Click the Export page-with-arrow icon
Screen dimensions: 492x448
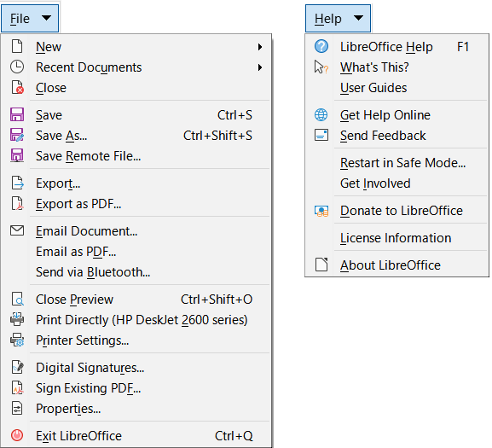pyautogui.click(x=18, y=183)
